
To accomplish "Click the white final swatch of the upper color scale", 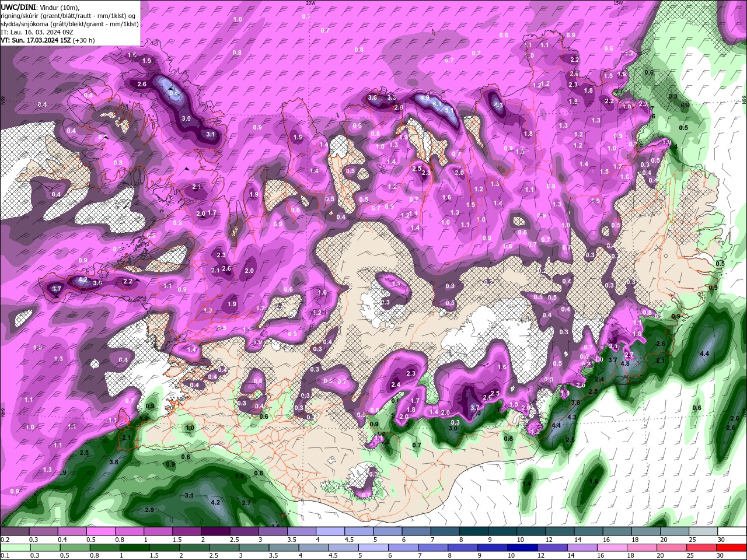I will (x=732, y=531).
